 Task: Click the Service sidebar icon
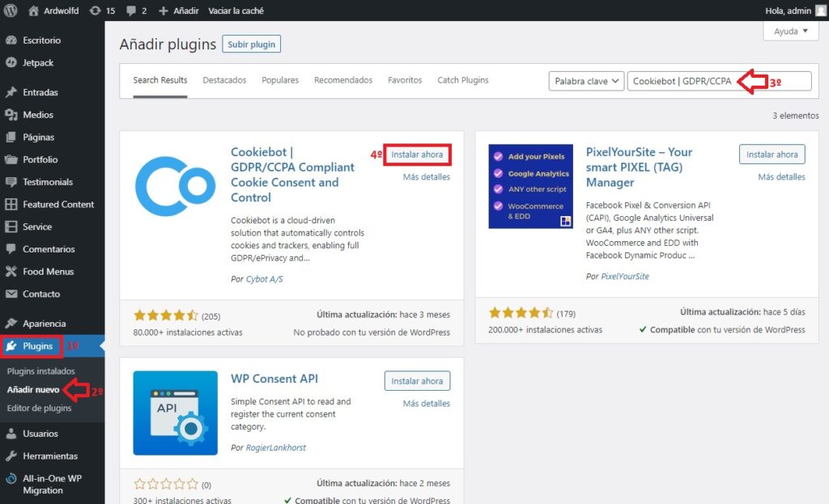click(11, 227)
